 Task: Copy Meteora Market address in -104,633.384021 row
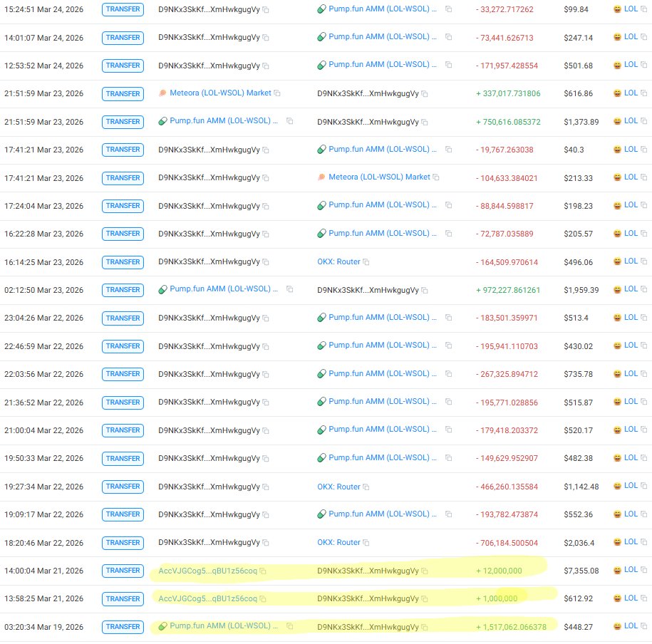436,177
